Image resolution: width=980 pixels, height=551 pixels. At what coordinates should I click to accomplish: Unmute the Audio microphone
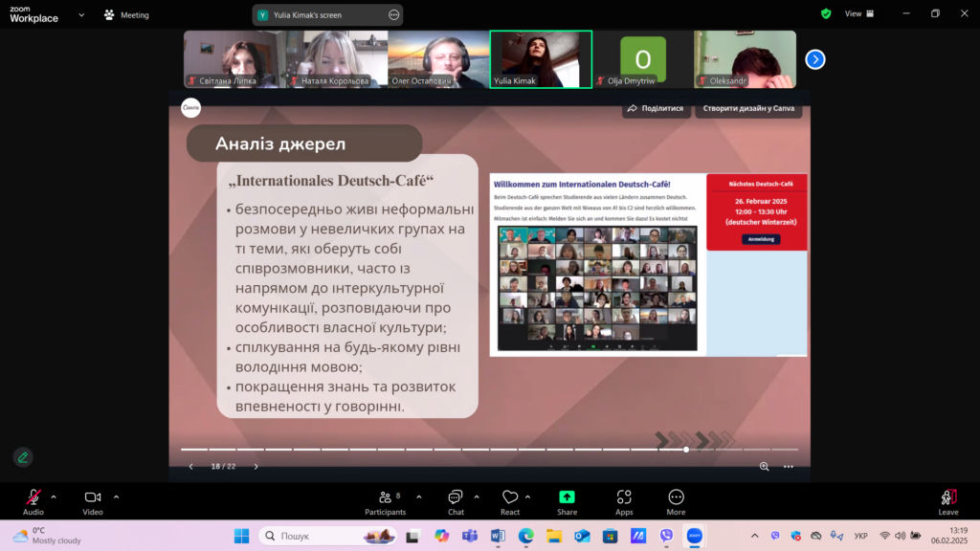tap(33, 497)
